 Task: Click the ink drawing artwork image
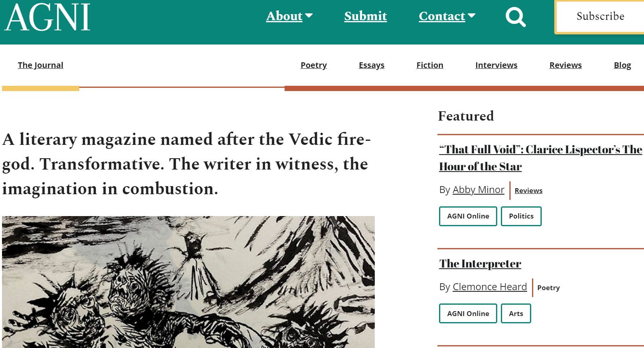[x=188, y=282]
